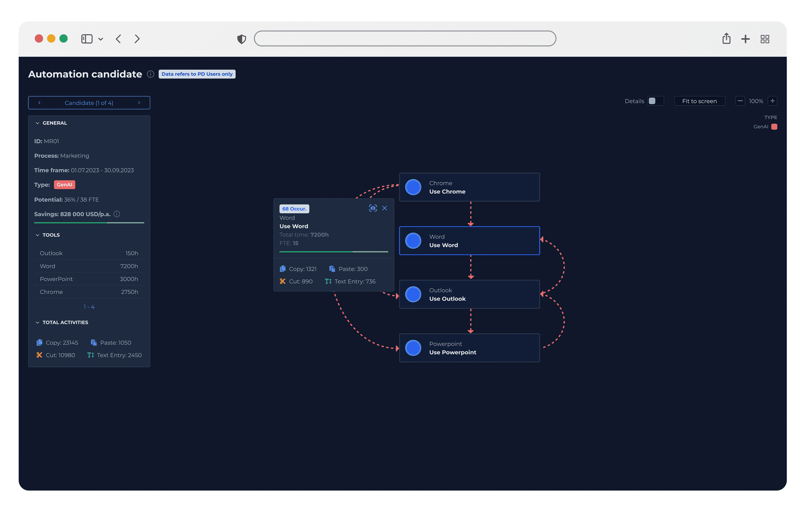This screenshot has width=812, height=509.
Task: Click the info icon next to Savings
Action: click(117, 214)
